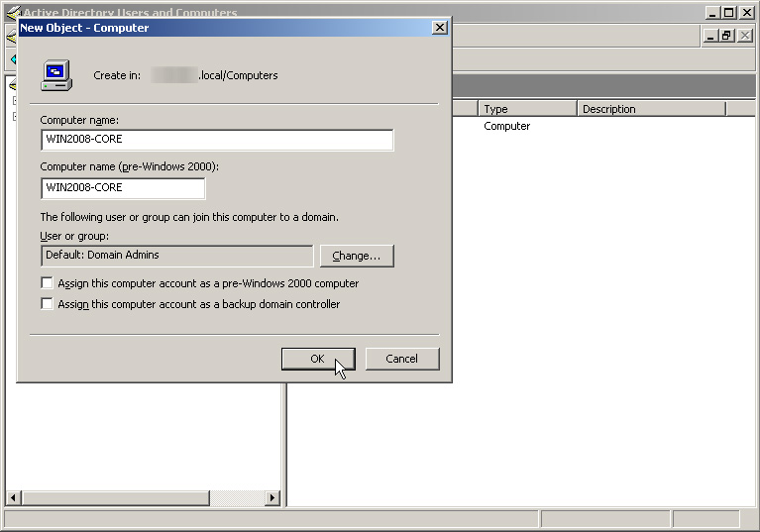Minimize the inner MMC console window
This screenshot has width=760, height=532.
(710, 36)
